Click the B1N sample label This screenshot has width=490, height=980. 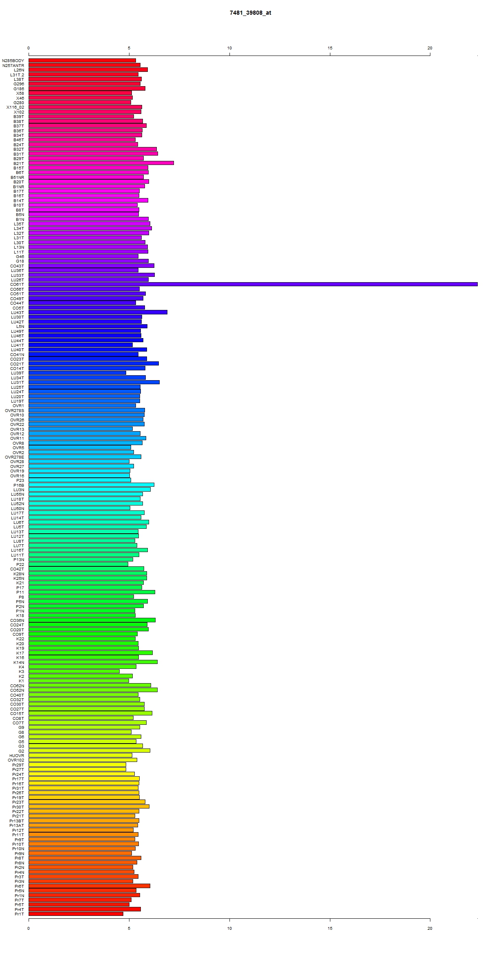pos(20,219)
